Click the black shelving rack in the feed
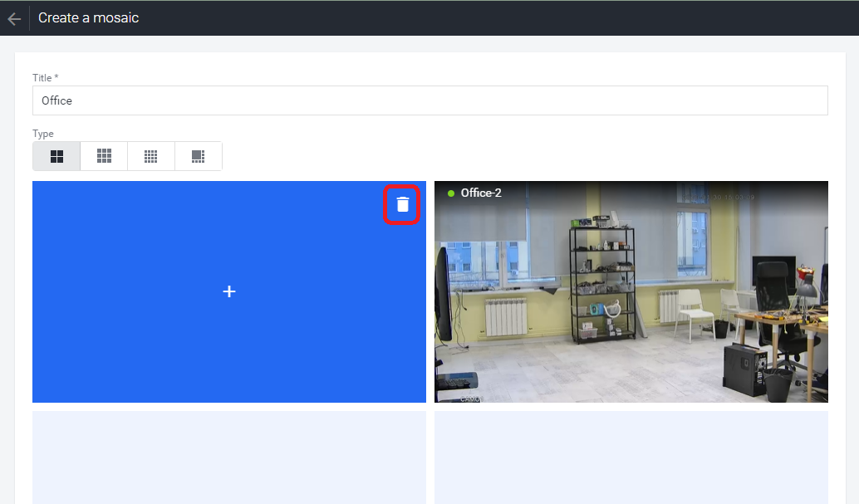This screenshot has width=859, height=504. point(601,281)
